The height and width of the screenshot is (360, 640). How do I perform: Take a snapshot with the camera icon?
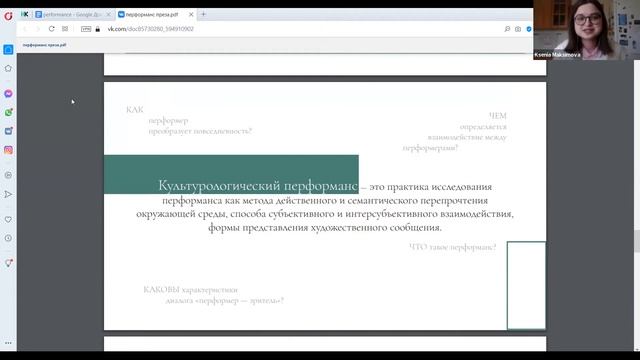518,29
